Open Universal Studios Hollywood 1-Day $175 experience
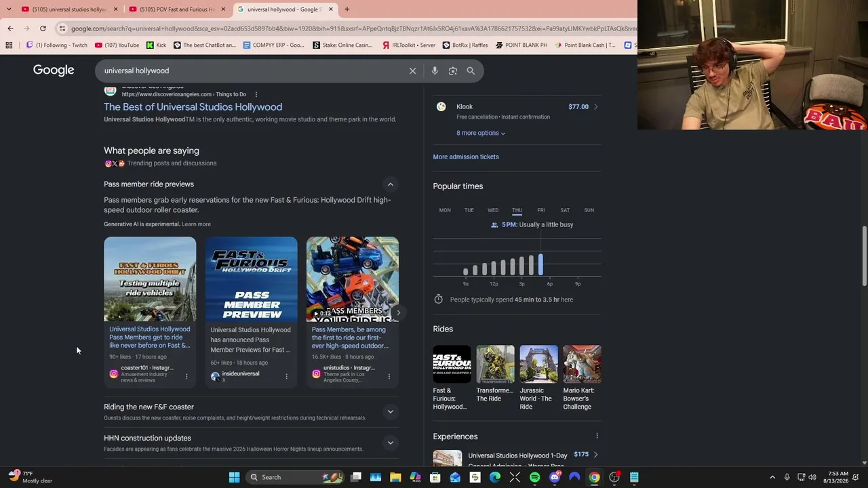This screenshot has height=488, width=868. click(x=517, y=459)
